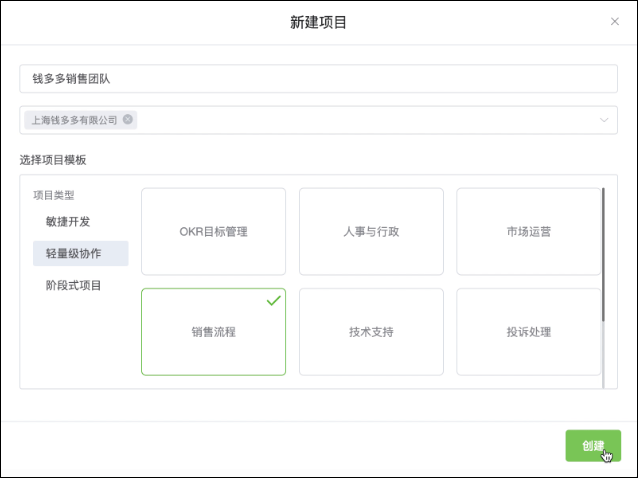Viewport: 638px width, 478px height.
Task: Close the 新建项目 dialog
Action: coord(614,21)
